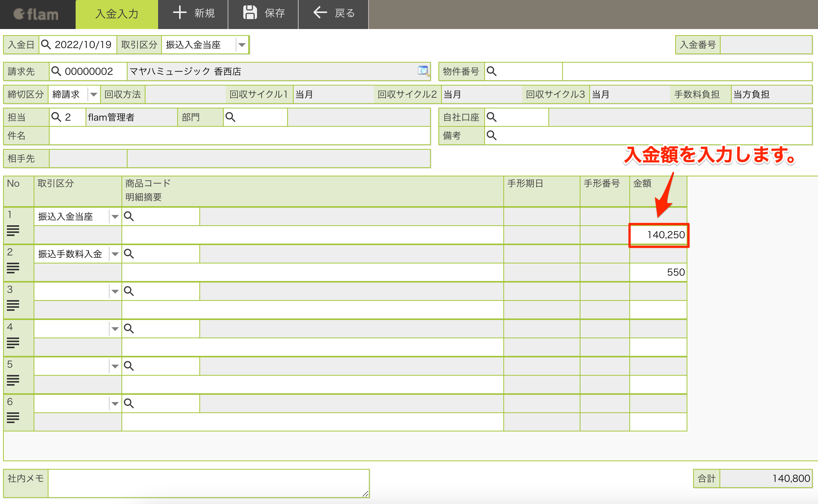Viewport: 818px width, 504px height.
Task: Click the 件名 input field
Action: click(x=239, y=136)
